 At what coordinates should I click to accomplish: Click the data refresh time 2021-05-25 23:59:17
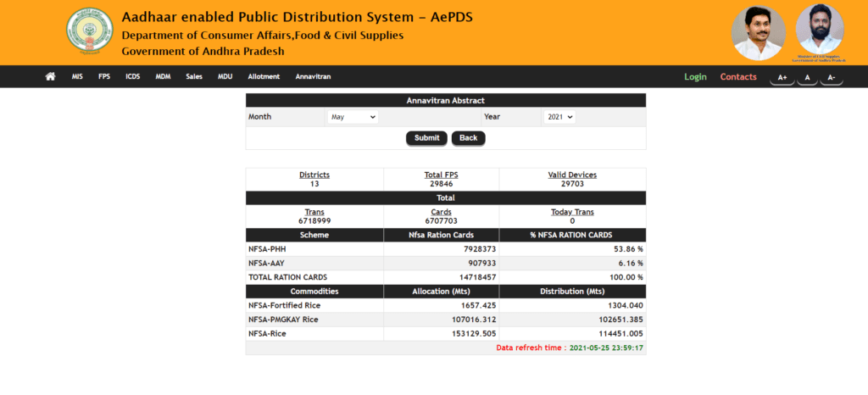pos(606,348)
